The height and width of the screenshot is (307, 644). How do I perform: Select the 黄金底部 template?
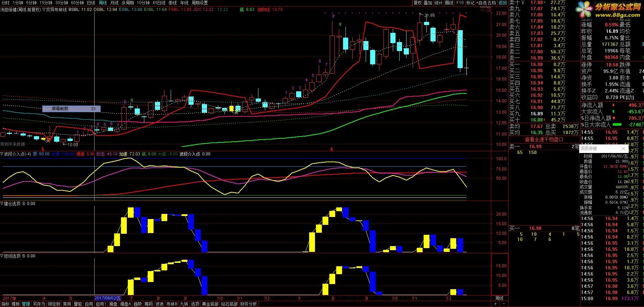(x=210, y=304)
